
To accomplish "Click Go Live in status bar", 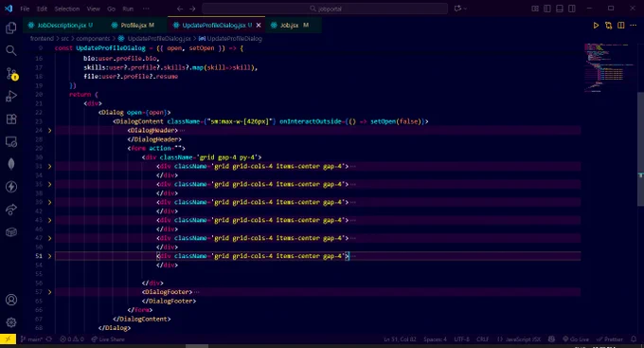I will click(576, 339).
